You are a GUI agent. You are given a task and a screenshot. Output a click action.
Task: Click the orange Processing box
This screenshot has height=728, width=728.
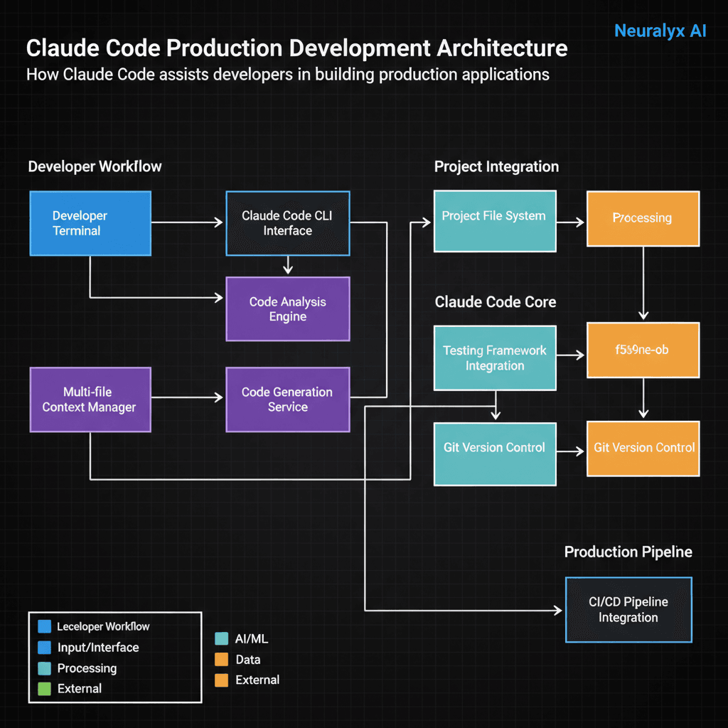(643, 219)
